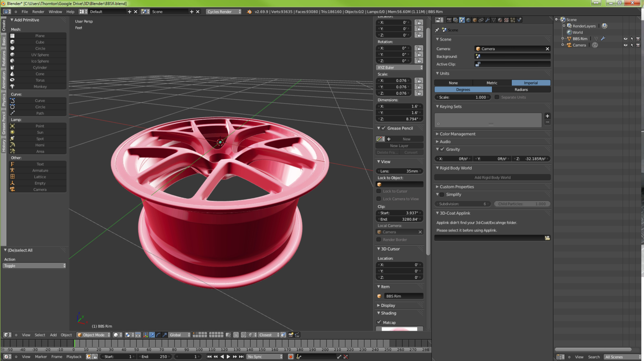Image resolution: width=644 pixels, height=361 pixels.
Task: Open the Modifier properties wrench icon
Action: coord(488,20)
